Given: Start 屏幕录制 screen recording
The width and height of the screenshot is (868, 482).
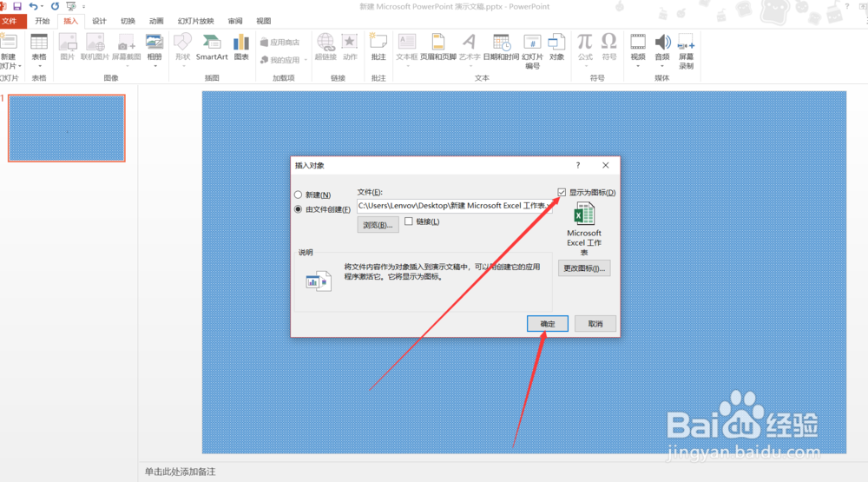Looking at the screenshot, I should (x=686, y=51).
